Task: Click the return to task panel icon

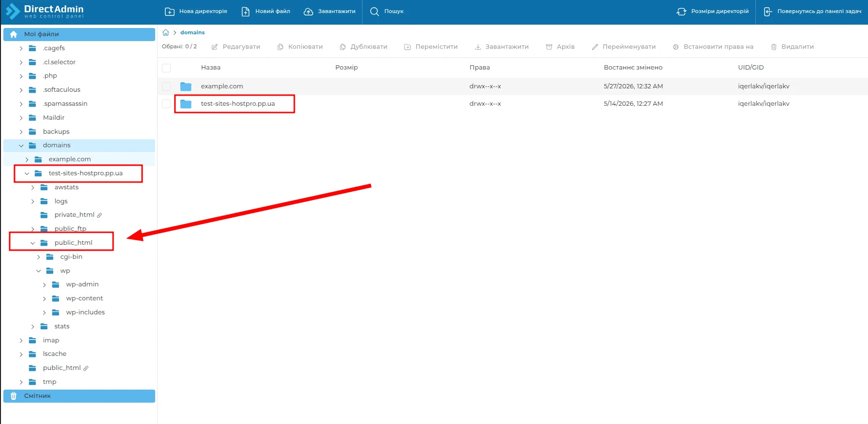Action: coord(768,12)
